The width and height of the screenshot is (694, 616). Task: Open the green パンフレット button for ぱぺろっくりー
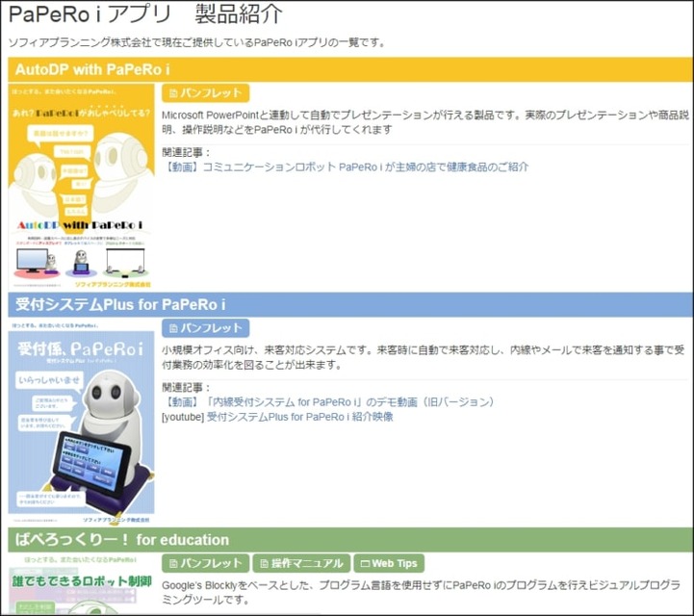205,563
